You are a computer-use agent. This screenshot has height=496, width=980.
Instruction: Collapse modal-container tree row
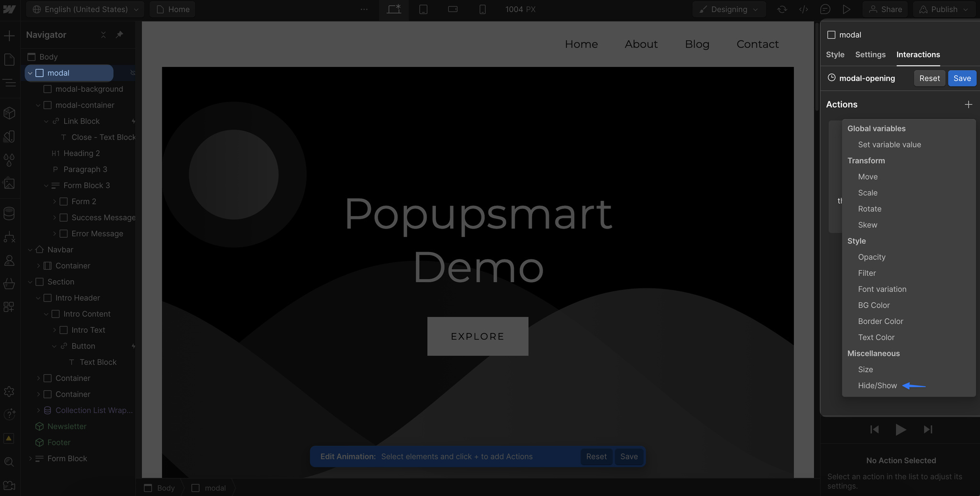[x=38, y=105]
